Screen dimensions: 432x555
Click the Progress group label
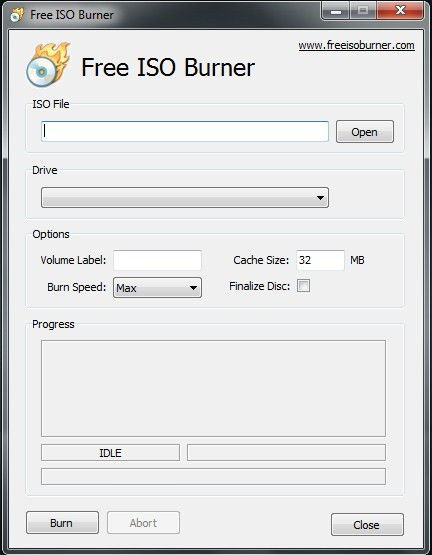53,324
